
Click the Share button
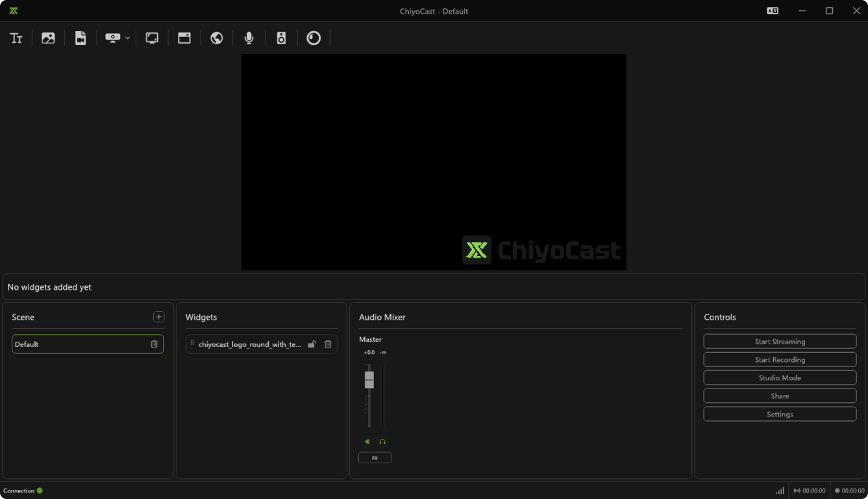pos(780,396)
